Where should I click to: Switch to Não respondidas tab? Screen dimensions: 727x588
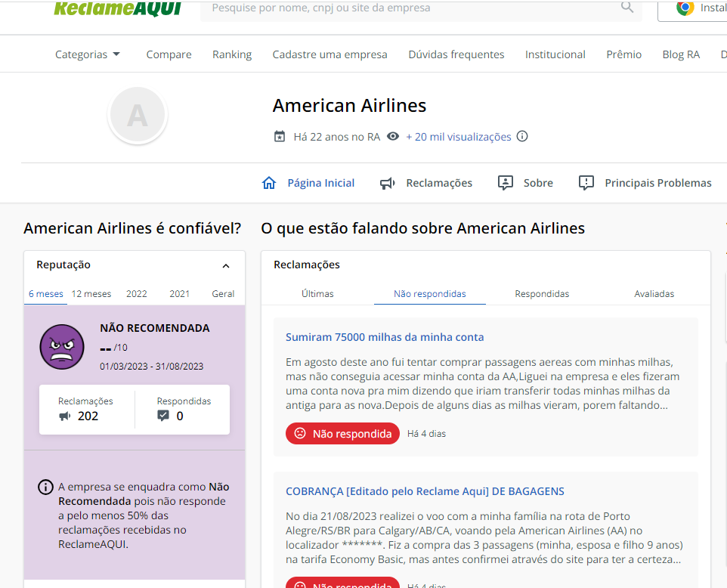[x=430, y=293]
